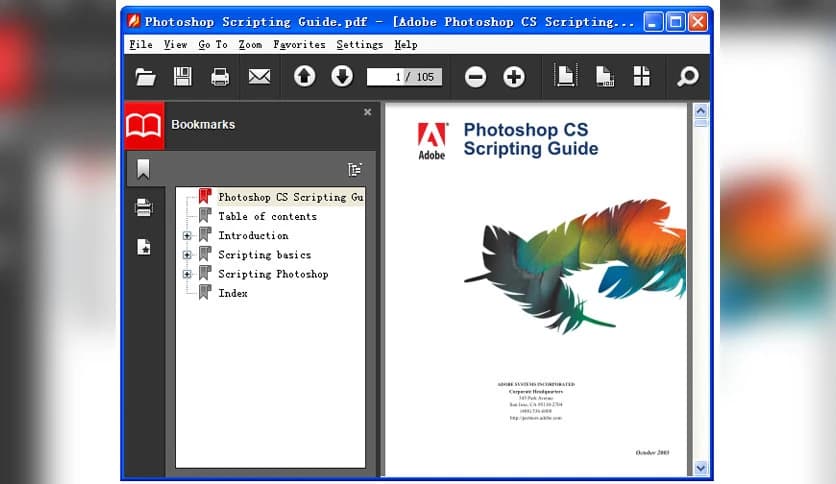Image resolution: width=836 pixels, height=484 pixels.
Task: Click the scrollbar up arrow of document view
Action: coord(701,111)
